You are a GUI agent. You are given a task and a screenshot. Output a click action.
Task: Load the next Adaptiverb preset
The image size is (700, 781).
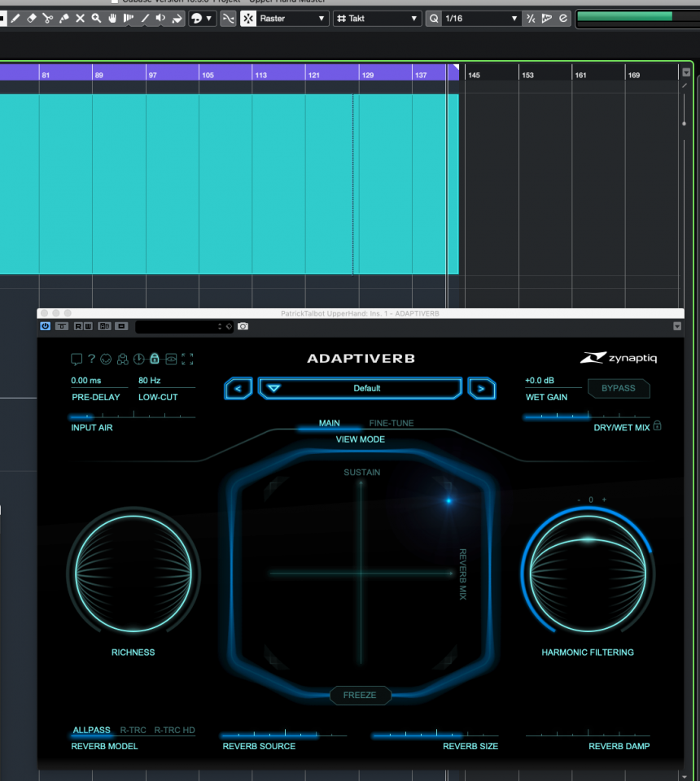(481, 389)
